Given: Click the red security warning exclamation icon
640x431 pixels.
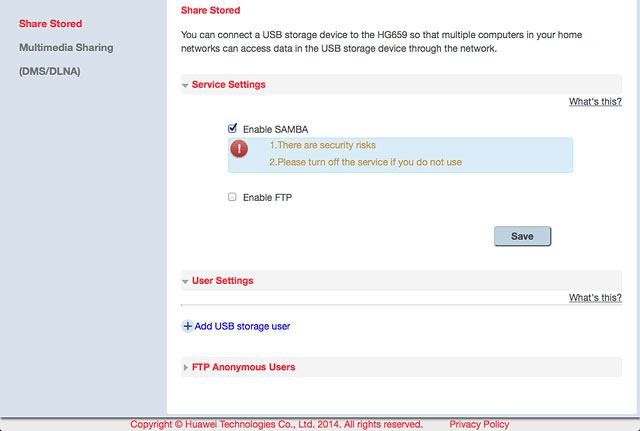Looking at the screenshot, I should click(x=239, y=149).
